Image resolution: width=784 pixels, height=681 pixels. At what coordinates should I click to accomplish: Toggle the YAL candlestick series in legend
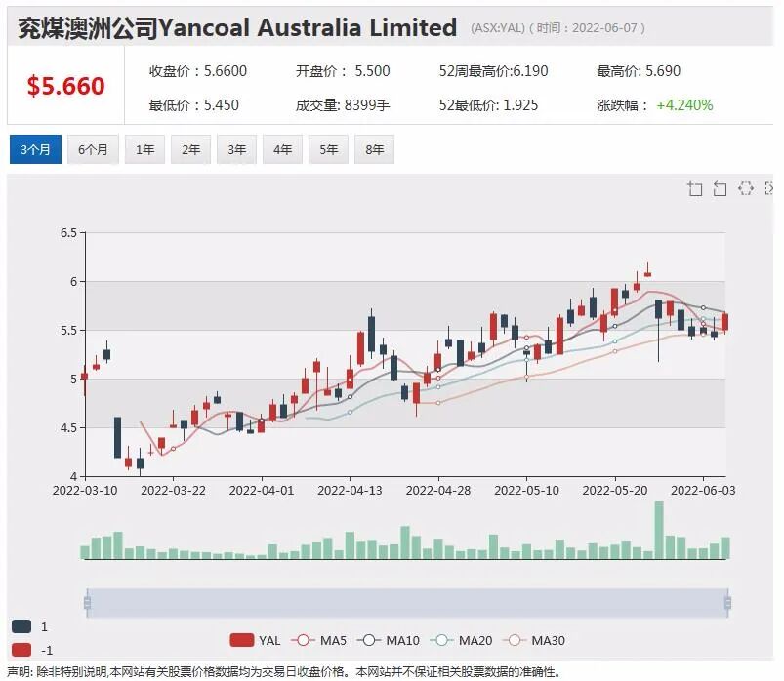tap(255, 640)
